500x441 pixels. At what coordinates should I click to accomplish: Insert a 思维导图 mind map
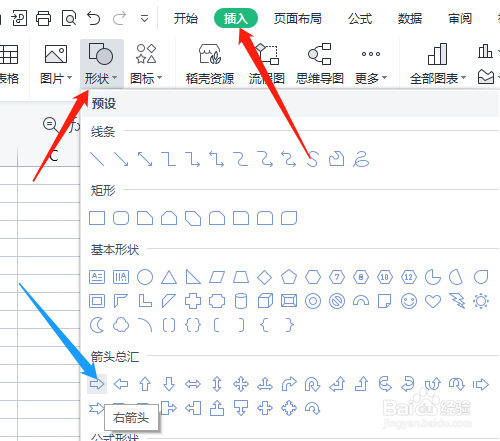tap(320, 64)
